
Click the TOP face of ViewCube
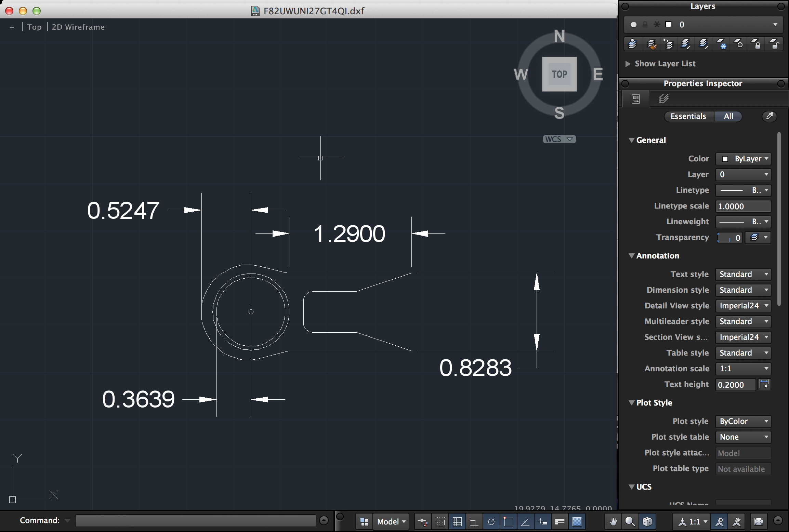pos(559,74)
